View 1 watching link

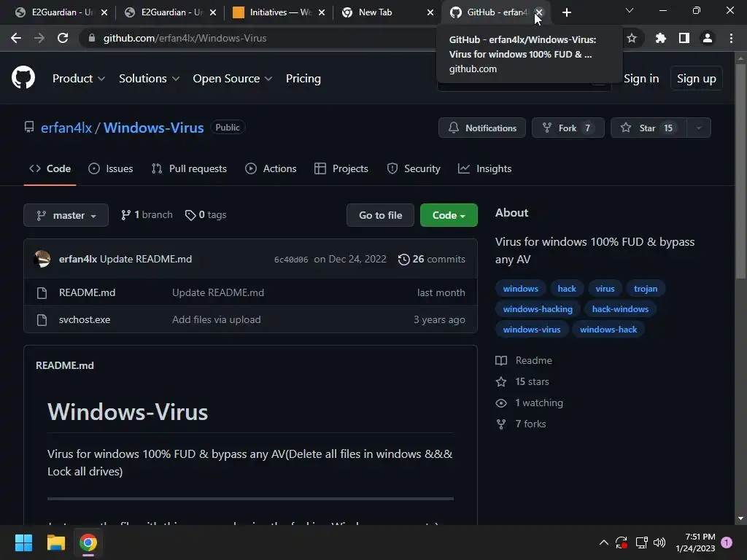530,402
